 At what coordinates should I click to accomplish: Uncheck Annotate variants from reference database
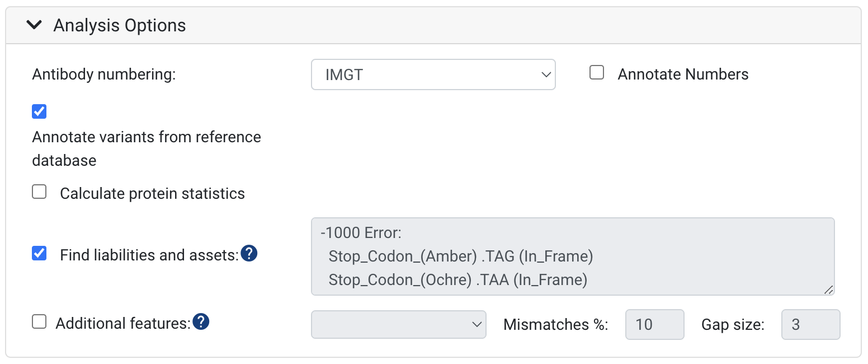(39, 111)
